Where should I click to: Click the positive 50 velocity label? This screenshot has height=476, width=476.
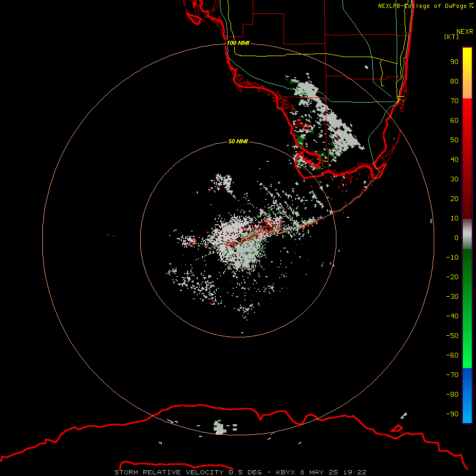pyautogui.click(x=454, y=140)
